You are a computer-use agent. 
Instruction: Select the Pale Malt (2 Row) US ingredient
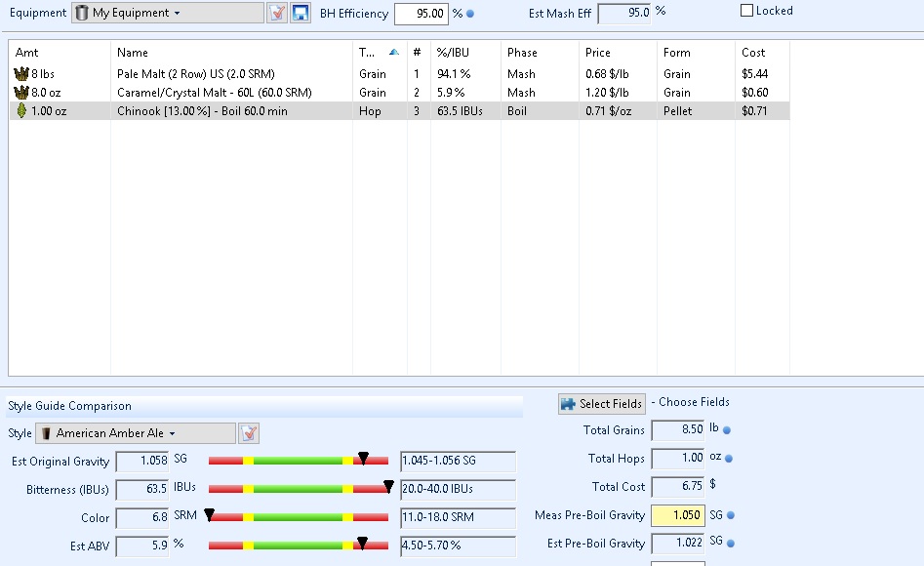pyautogui.click(x=196, y=74)
